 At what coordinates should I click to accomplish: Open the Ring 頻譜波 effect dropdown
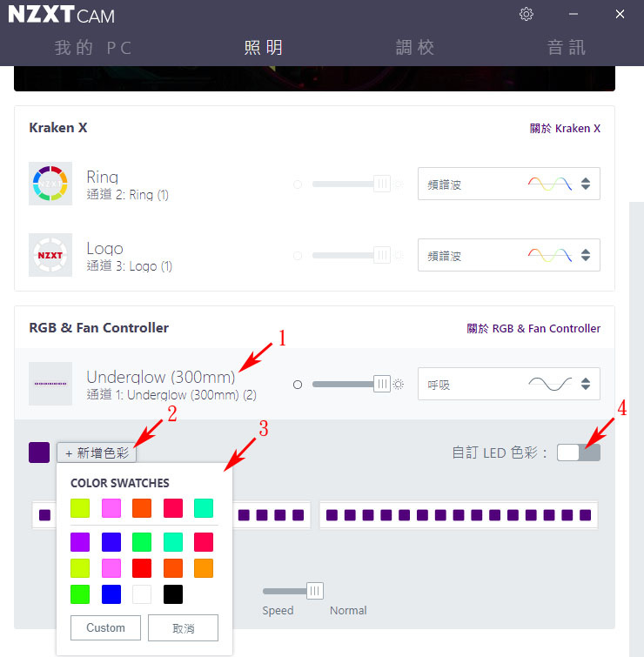508,184
